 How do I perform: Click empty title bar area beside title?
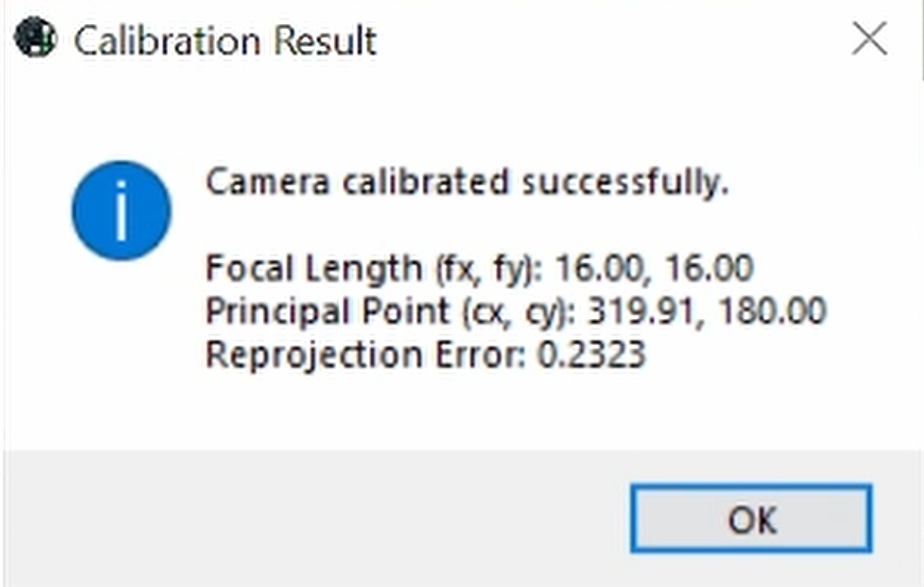[613, 39]
